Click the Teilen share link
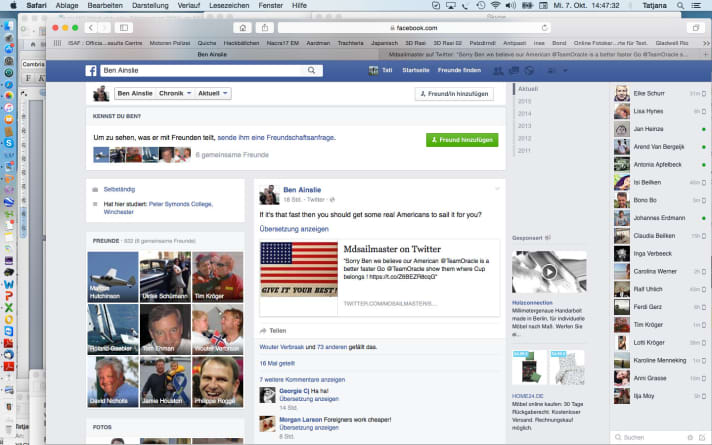The image size is (712, 445). pos(272,331)
